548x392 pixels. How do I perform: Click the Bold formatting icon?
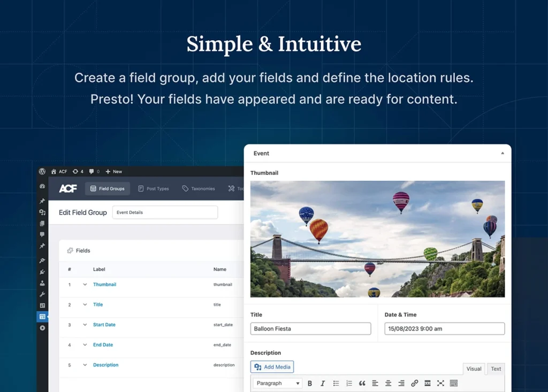pos(310,383)
